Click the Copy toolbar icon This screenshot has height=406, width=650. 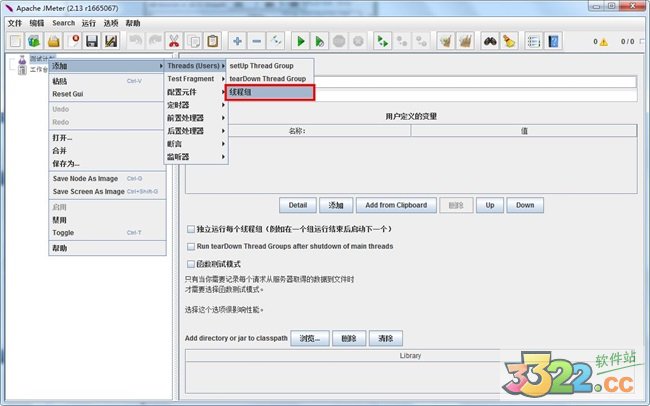coord(193,41)
